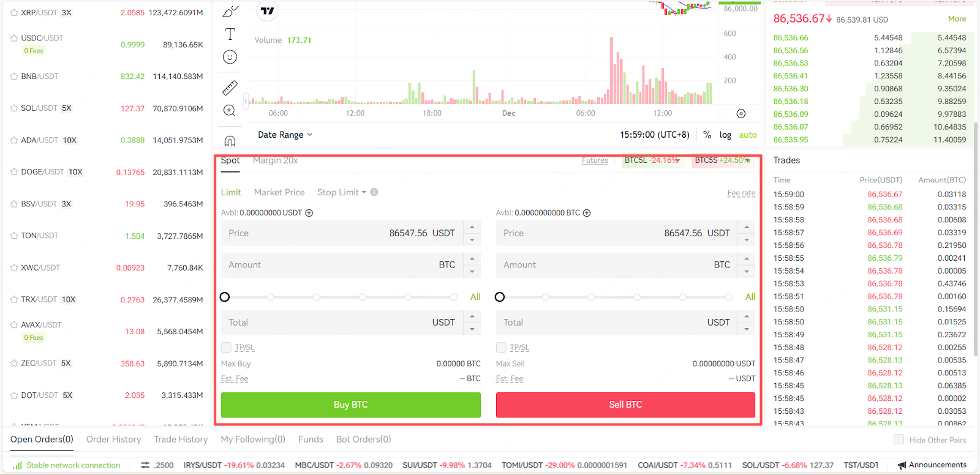Click plus icon next to available USDT
This screenshot has height=475, width=980.
309,213
